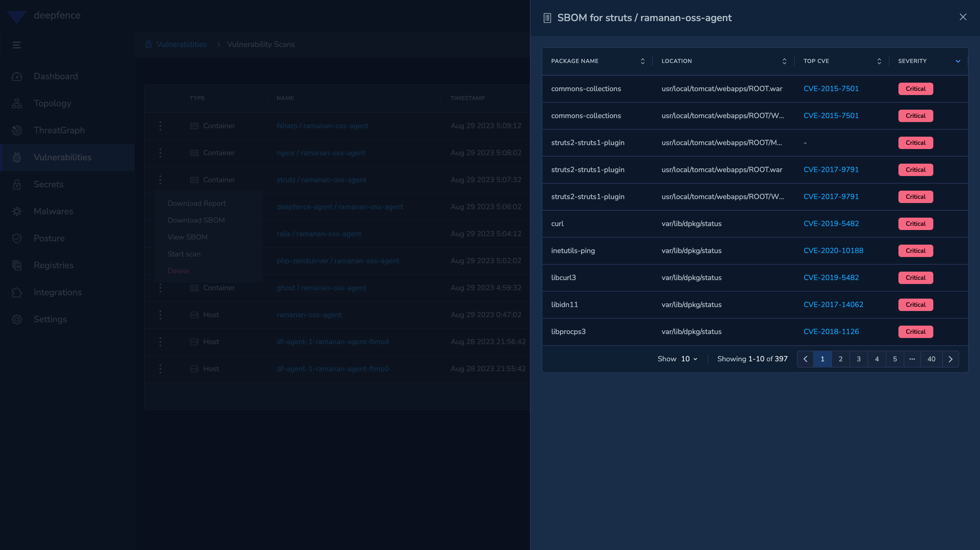
Task: Go to page 5
Action: tap(895, 359)
